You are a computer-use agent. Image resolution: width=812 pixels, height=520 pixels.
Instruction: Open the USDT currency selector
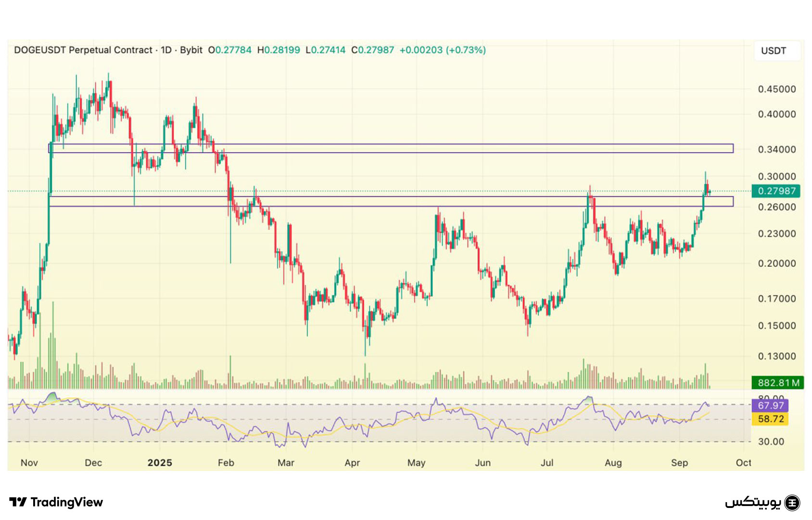tap(773, 51)
